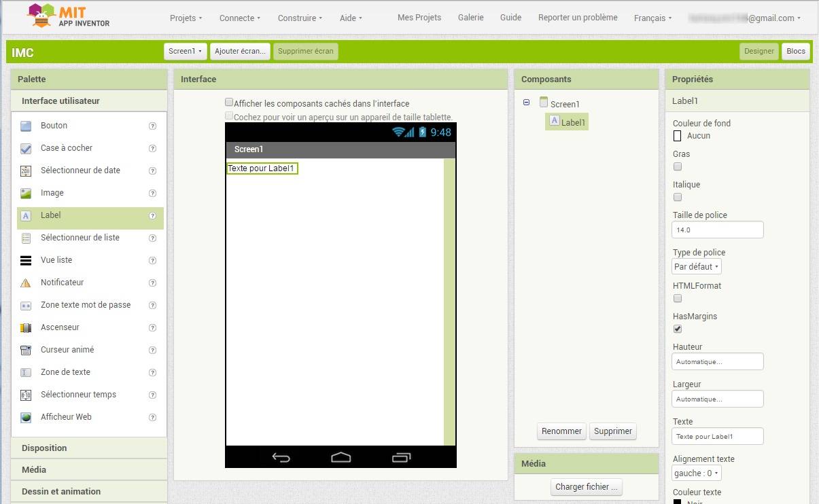
Task: Switch to the Blocs view
Action: pyautogui.click(x=796, y=51)
